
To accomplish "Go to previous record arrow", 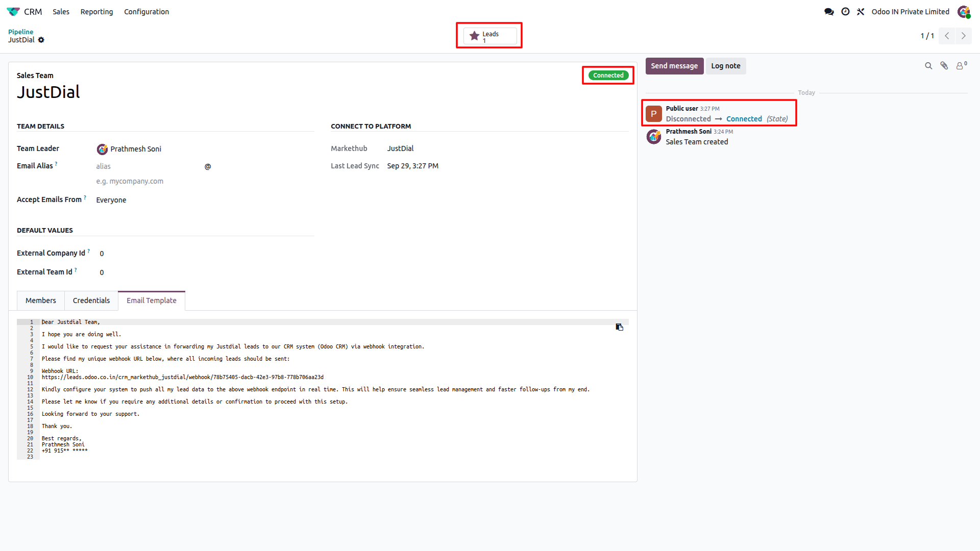I will 947,36.
